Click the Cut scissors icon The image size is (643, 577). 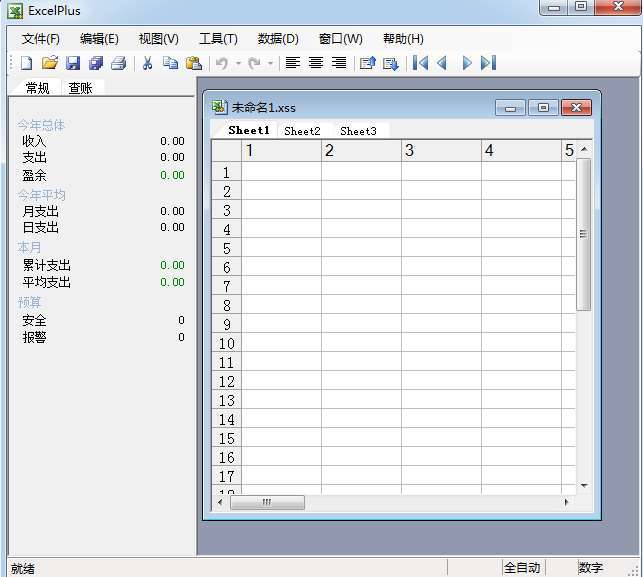coord(147,63)
